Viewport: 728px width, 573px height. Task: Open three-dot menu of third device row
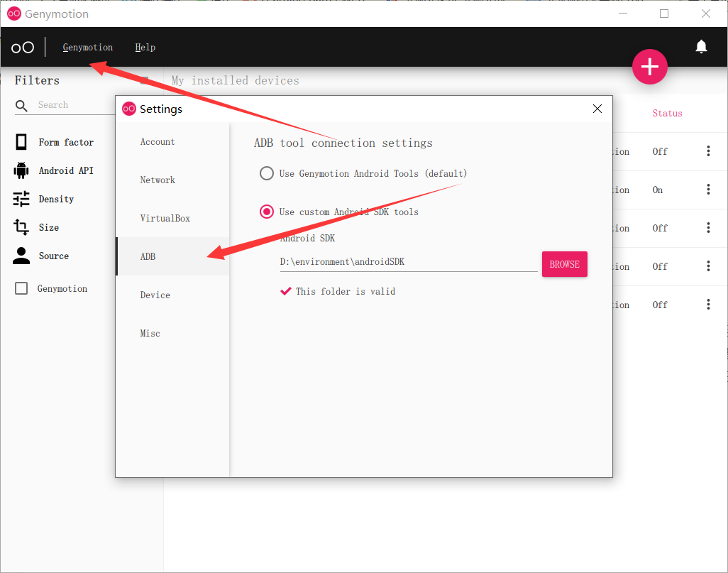point(708,228)
